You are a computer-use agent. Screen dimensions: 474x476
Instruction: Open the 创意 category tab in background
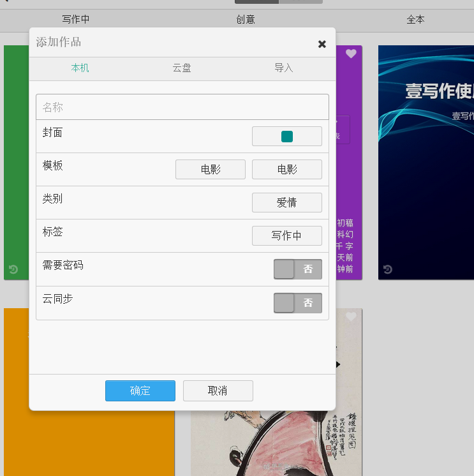point(246,20)
